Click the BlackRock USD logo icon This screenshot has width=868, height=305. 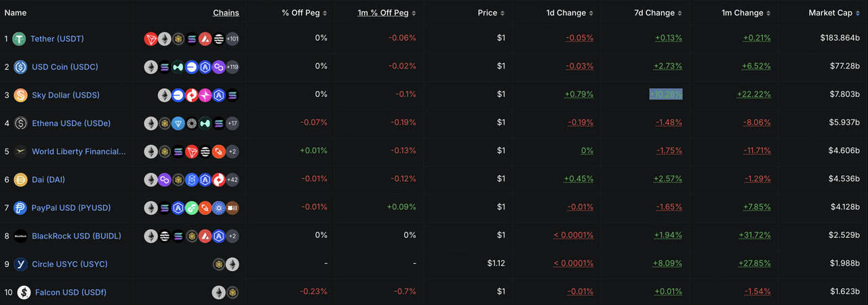[x=20, y=236]
